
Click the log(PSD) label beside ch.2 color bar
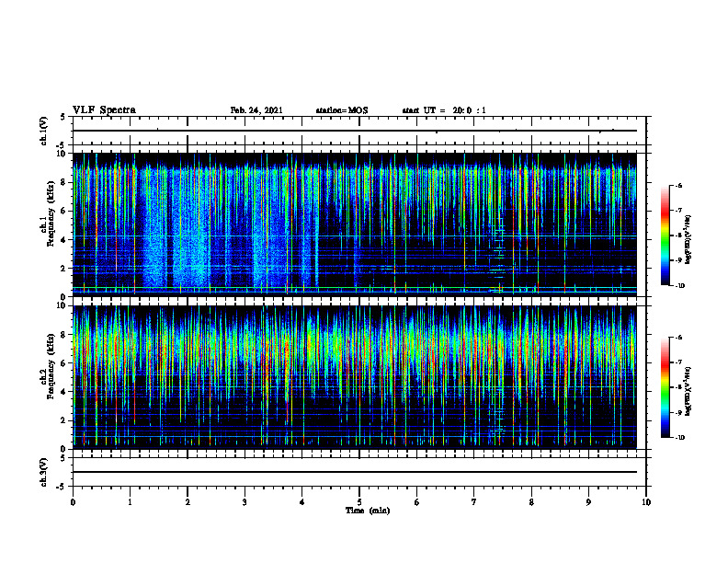coord(688,391)
